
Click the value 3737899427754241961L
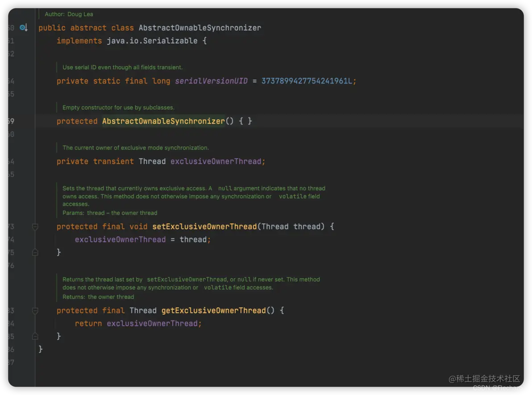306,81
